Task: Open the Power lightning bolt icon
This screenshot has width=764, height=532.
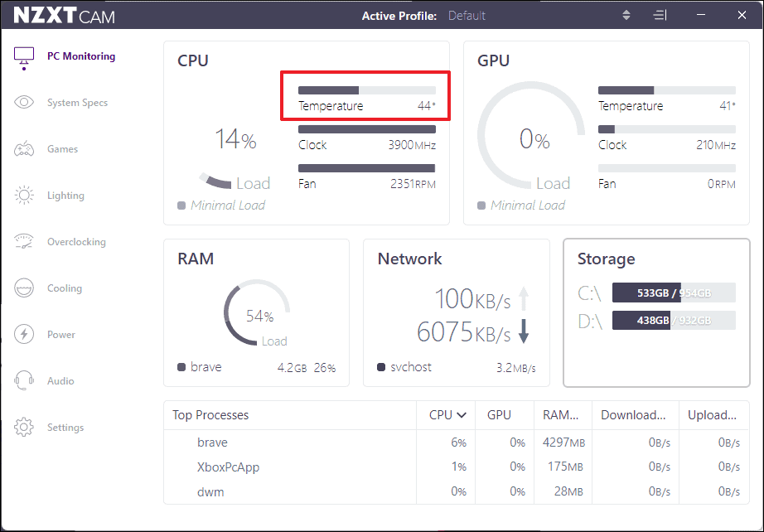Action: [24, 334]
